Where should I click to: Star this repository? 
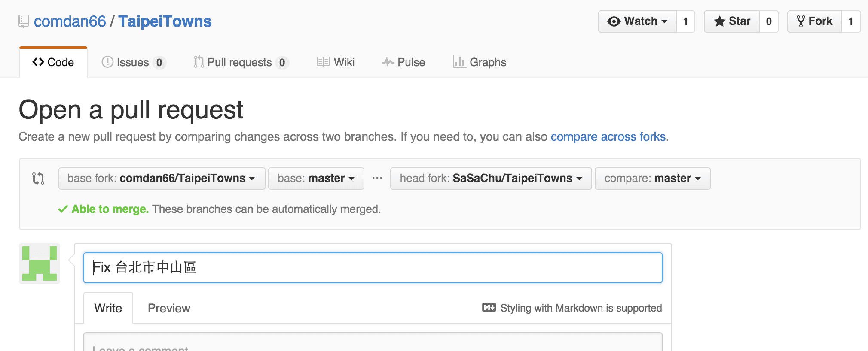732,21
